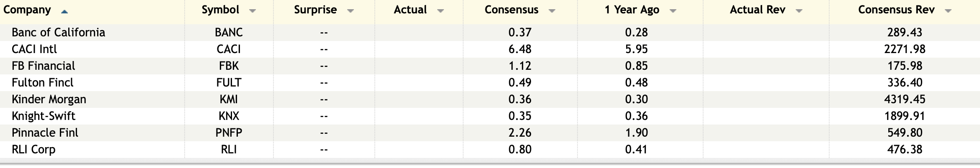Click FB Financial's consensus value 1.12

(x=520, y=66)
